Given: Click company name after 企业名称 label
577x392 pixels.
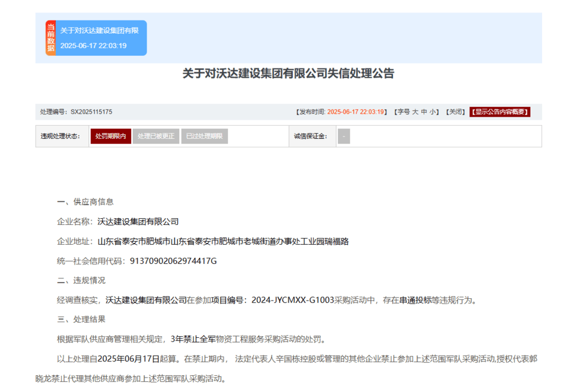Looking at the screenshot, I should [138, 221].
